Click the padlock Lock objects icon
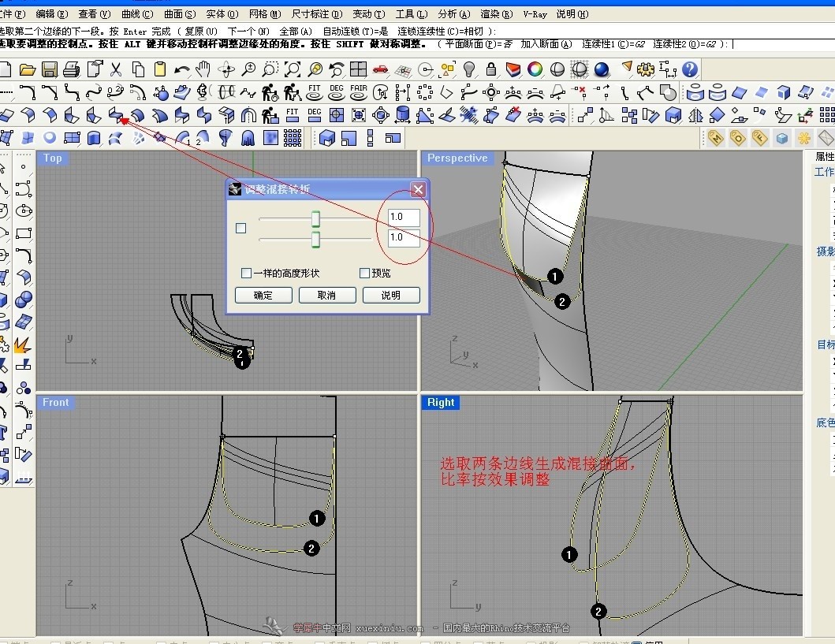The image size is (835, 644). pos(491,69)
